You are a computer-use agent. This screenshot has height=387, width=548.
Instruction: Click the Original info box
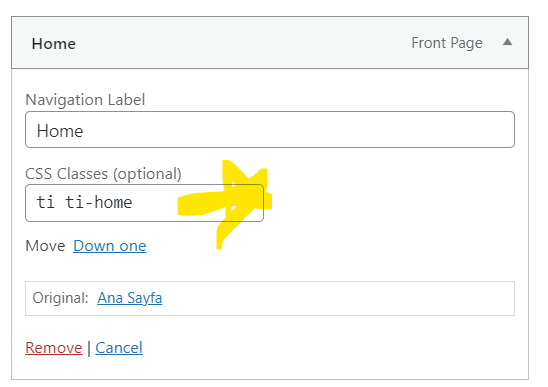pyautogui.click(x=270, y=299)
